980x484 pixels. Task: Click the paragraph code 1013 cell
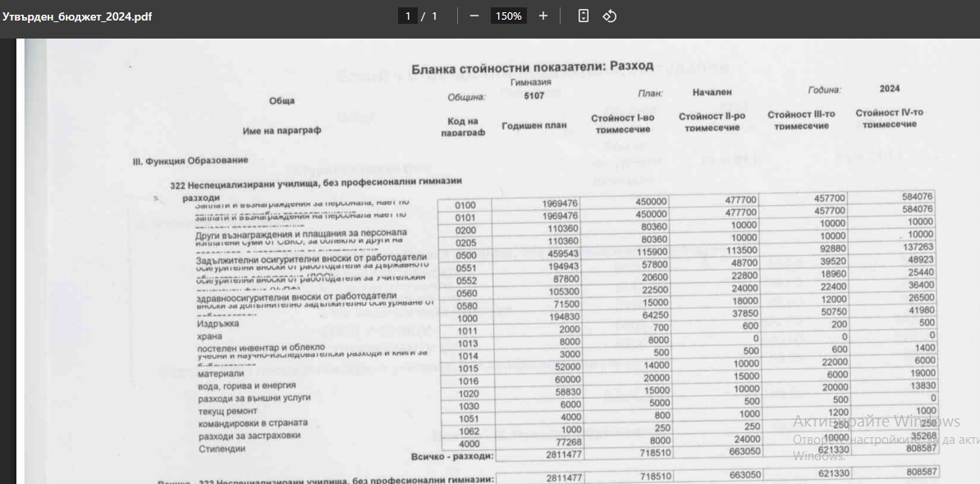(x=468, y=343)
